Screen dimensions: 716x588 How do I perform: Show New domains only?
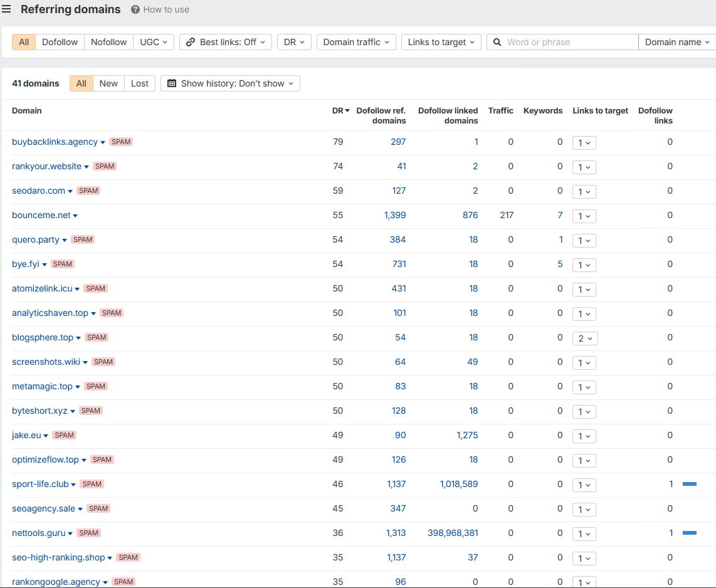(108, 83)
